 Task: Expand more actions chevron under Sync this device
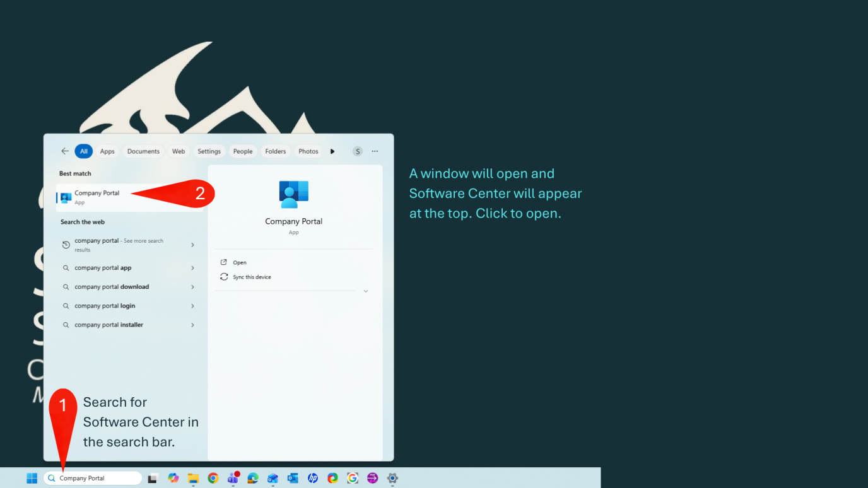pyautogui.click(x=365, y=291)
